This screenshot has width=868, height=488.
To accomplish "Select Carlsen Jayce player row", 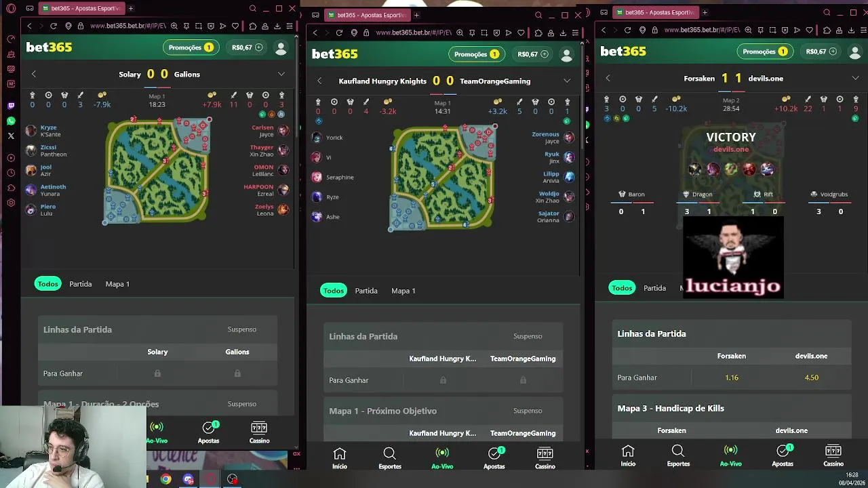I will coord(269,131).
